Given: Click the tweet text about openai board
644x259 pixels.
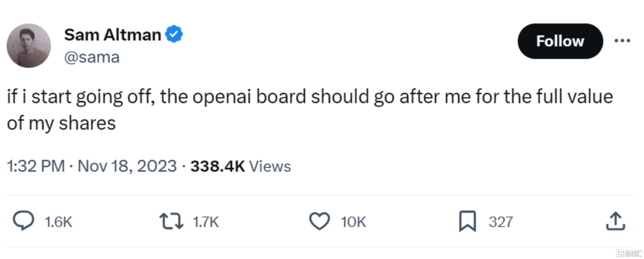Looking at the screenshot, I should 310,109.
